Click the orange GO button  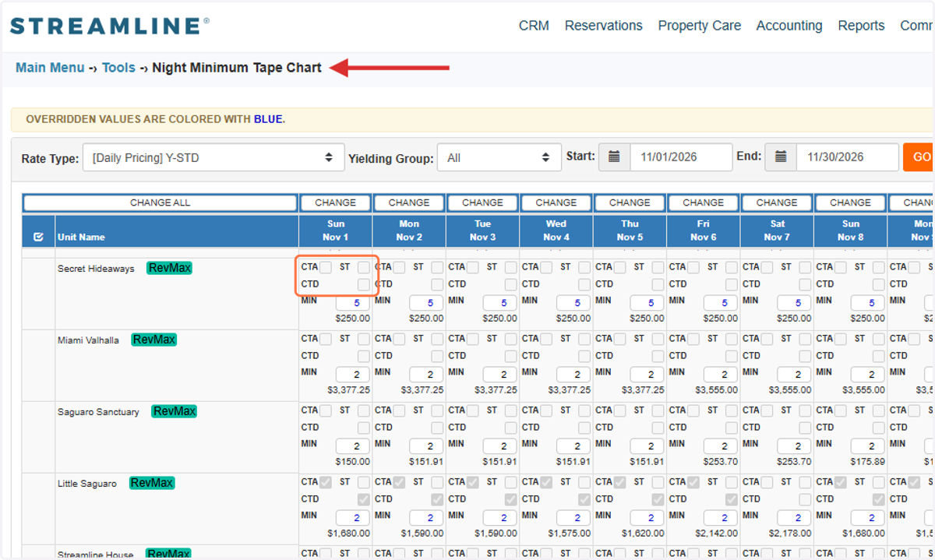[x=920, y=157]
